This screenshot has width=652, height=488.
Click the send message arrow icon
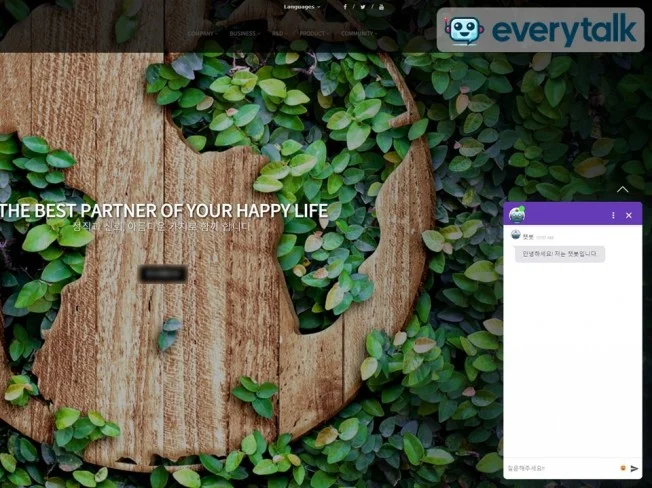coord(634,468)
